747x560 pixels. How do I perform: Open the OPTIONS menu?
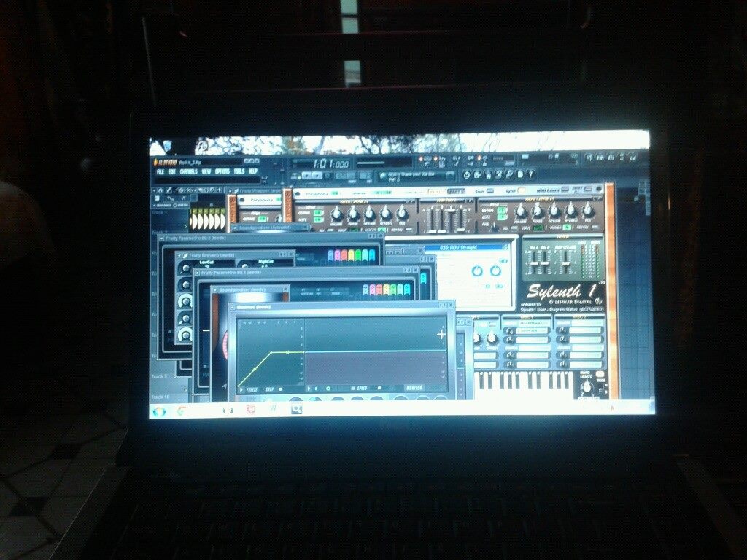point(222,171)
